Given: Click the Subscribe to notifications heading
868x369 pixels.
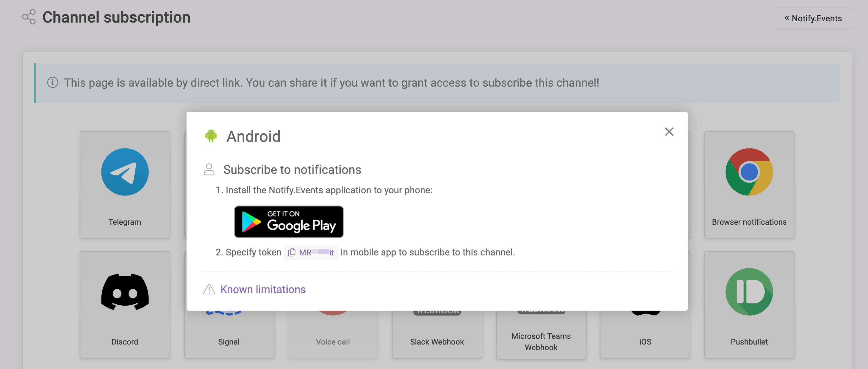Looking at the screenshot, I should tap(292, 170).
